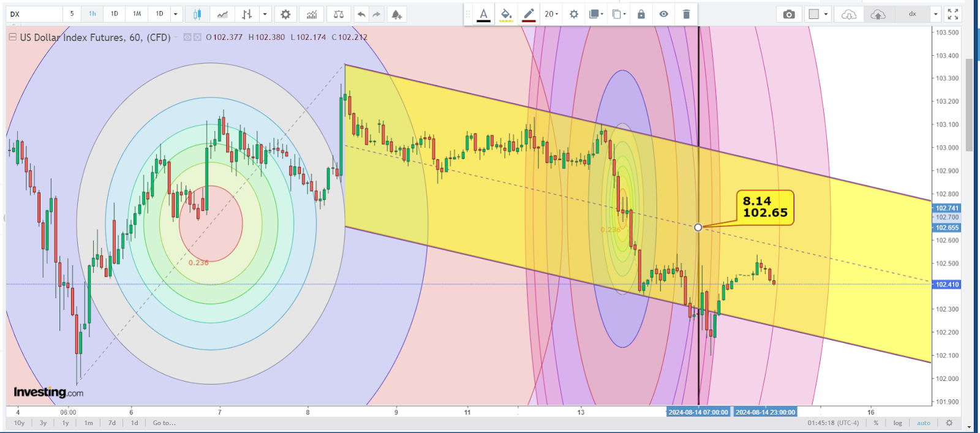This screenshot has height=433, width=980.
Task: Zoom to the 3y date range
Action: tap(43, 423)
